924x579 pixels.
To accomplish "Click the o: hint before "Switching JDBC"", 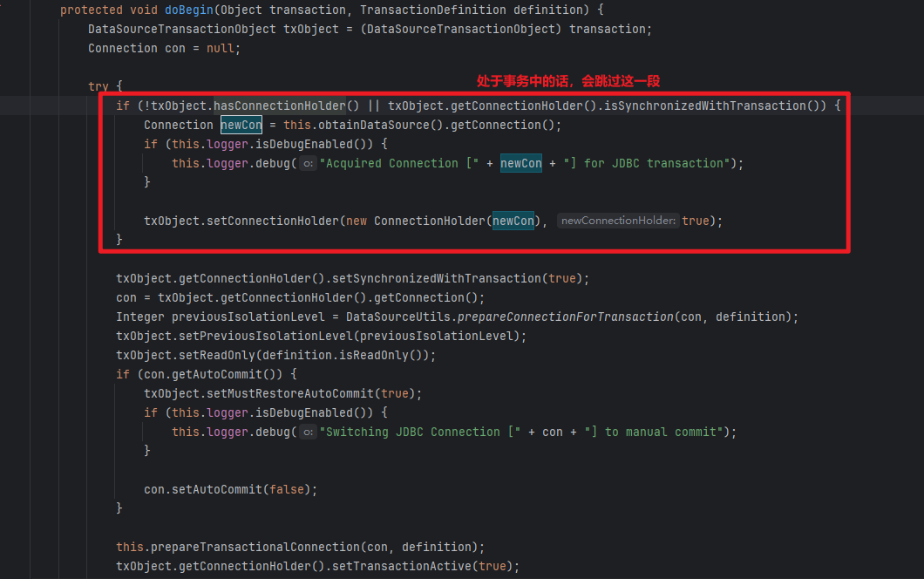I will click(308, 433).
